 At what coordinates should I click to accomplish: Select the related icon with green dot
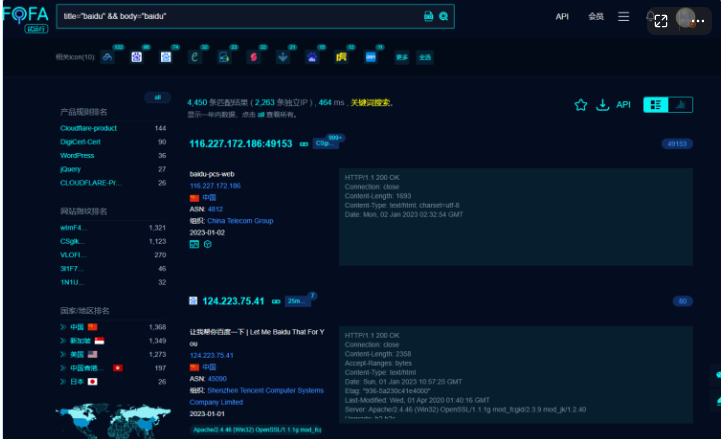224,57
